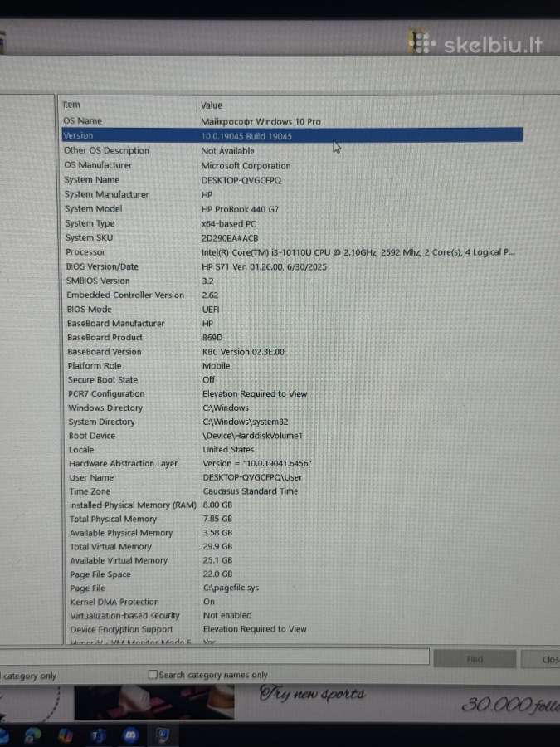560x747 pixels.
Task: Select the Boot Device row
Action: (292, 436)
